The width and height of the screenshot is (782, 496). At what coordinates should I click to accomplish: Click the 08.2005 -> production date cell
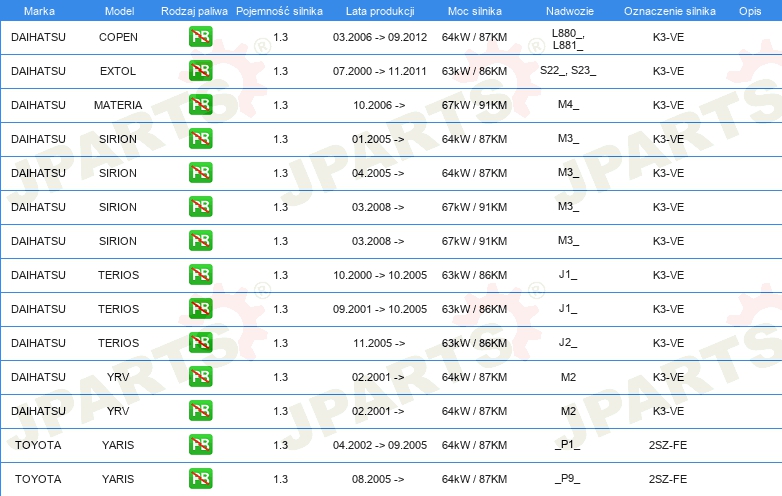pos(378,479)
